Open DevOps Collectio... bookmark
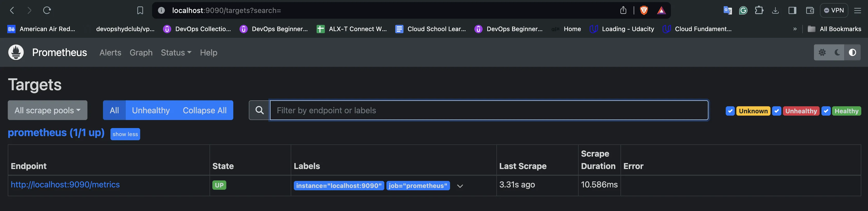 (197, 29)
